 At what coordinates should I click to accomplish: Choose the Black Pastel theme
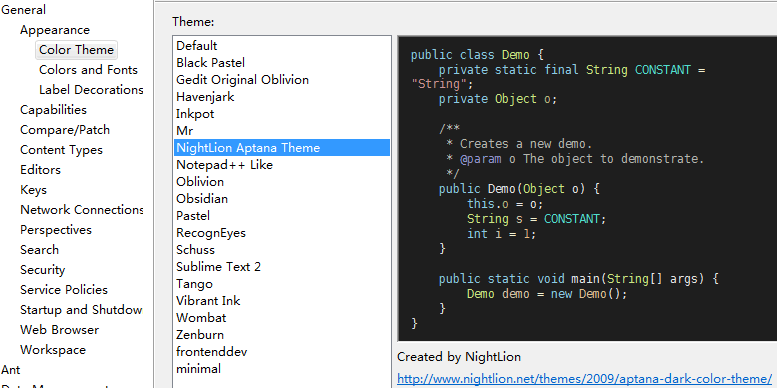tap(282, 62)
